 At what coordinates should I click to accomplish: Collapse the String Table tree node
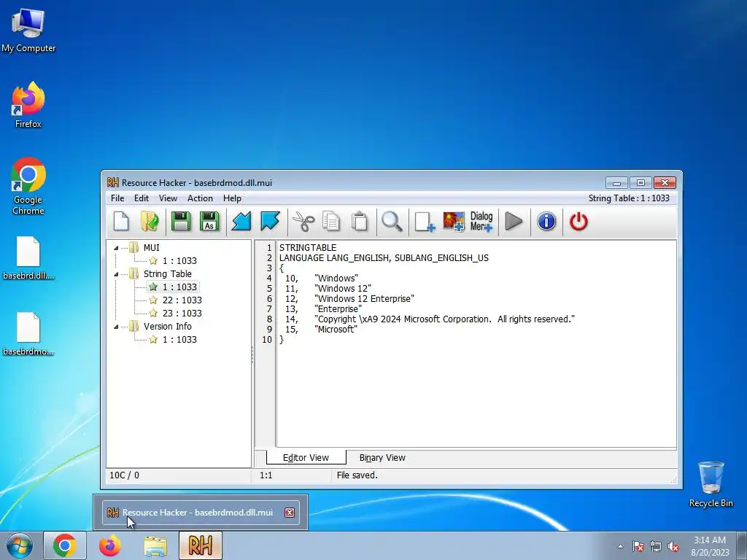coord(116,274)
